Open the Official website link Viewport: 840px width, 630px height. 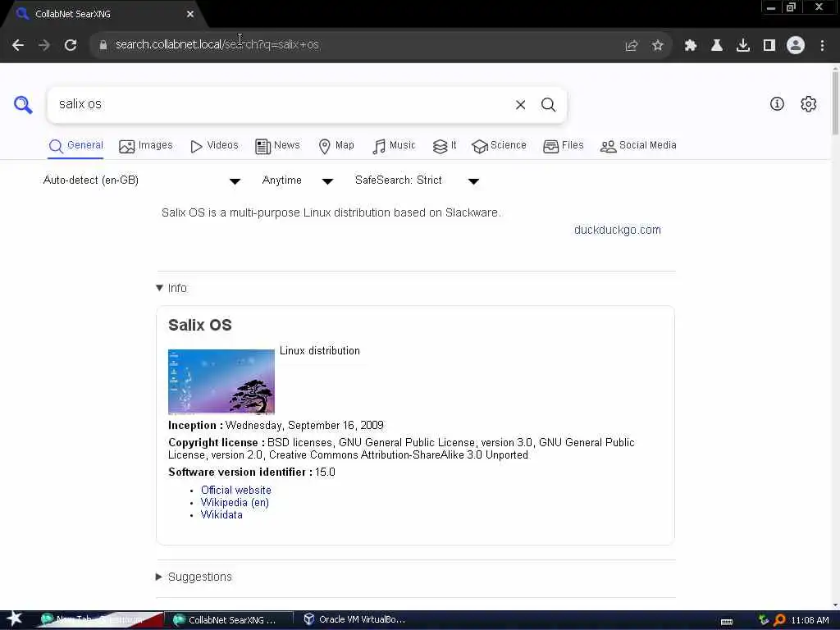pyautogui.click(x=235, y=491)
